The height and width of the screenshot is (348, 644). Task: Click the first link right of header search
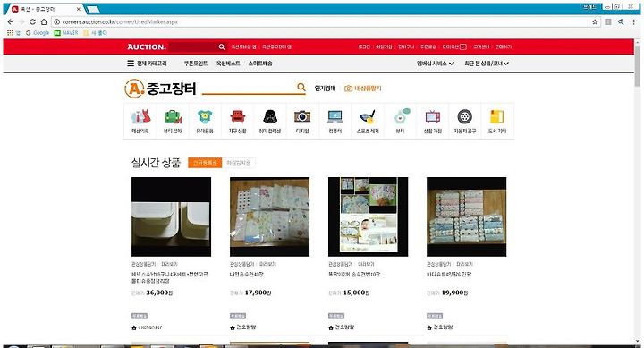[x=243, y=47]
